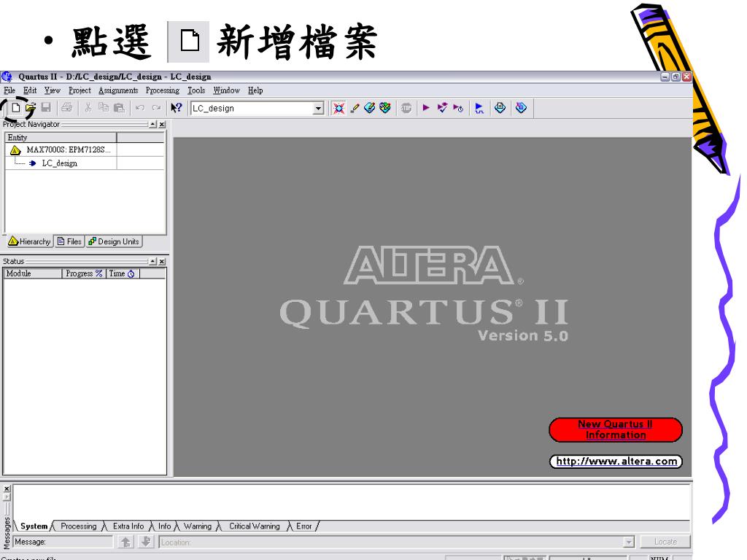Click the Redo arrow icon
The width and height of the screenshot is (747, 560).
pos(156,108)
